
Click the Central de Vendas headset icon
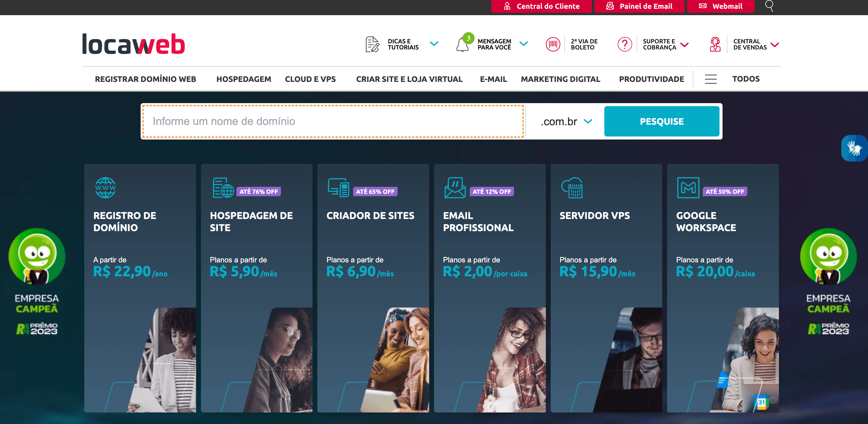pos(715,44)
